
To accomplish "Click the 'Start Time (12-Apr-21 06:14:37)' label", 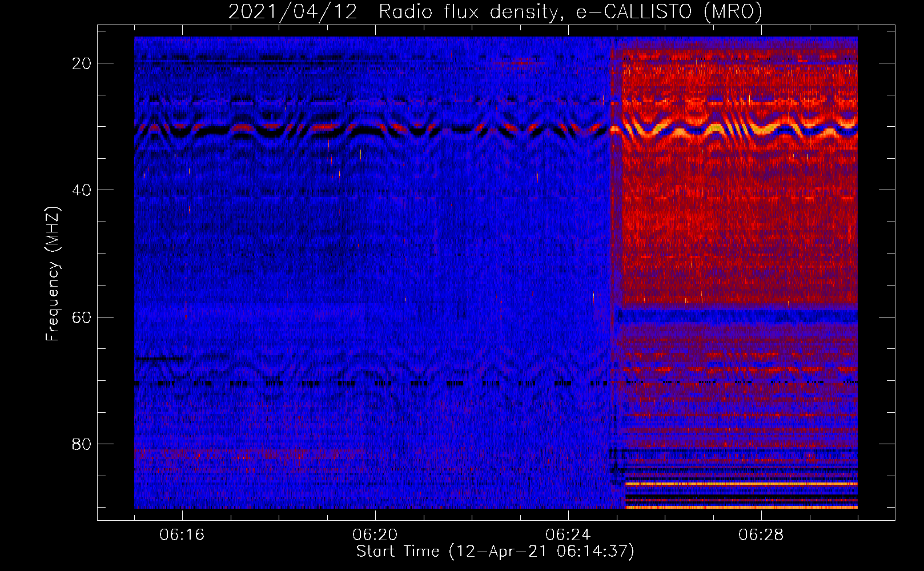I will (x=495, y=552).
